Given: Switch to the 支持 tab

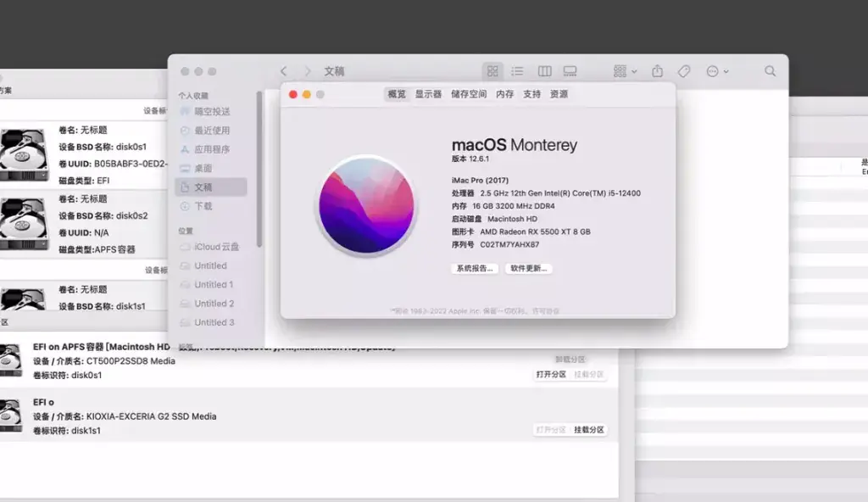Looking at the screenshot, I should (532, 94).
